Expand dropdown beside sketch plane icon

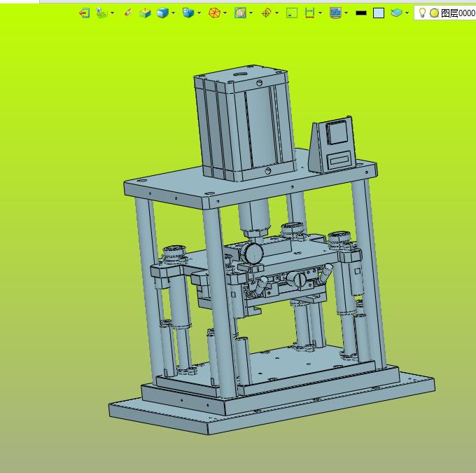tap(113, 13)
